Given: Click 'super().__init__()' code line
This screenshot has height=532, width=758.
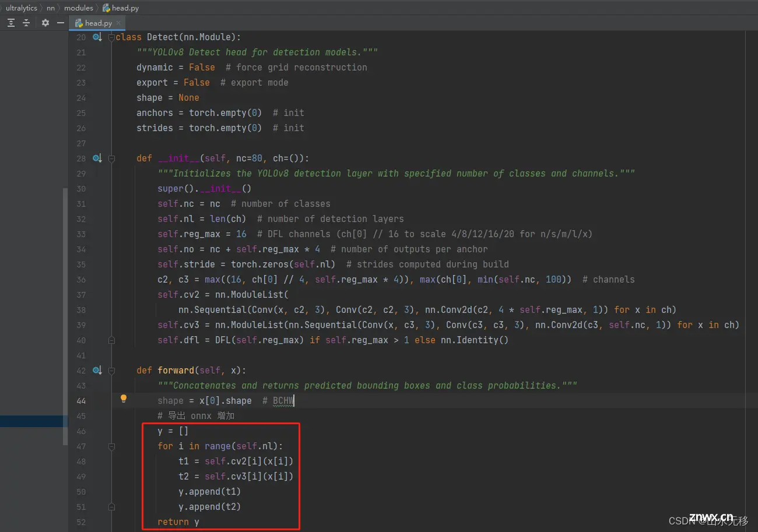Looking at the screenshot, I should (204, 189).
